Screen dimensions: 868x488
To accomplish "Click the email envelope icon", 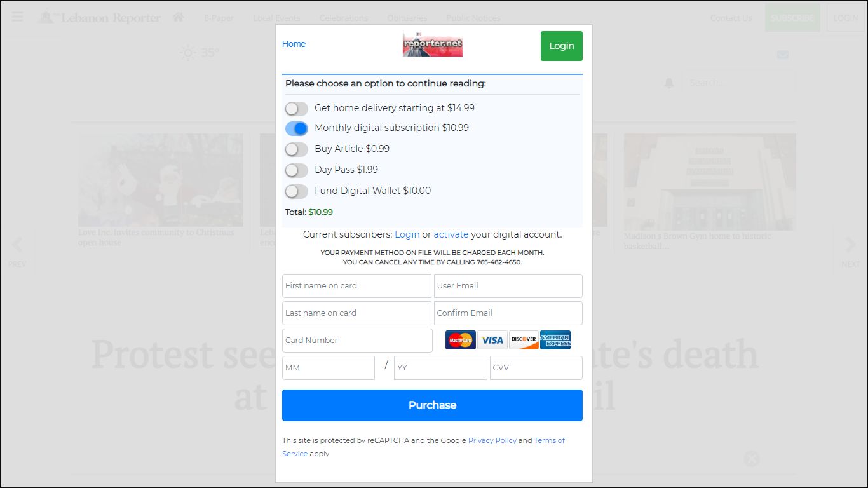I will (x=783, y=55).
